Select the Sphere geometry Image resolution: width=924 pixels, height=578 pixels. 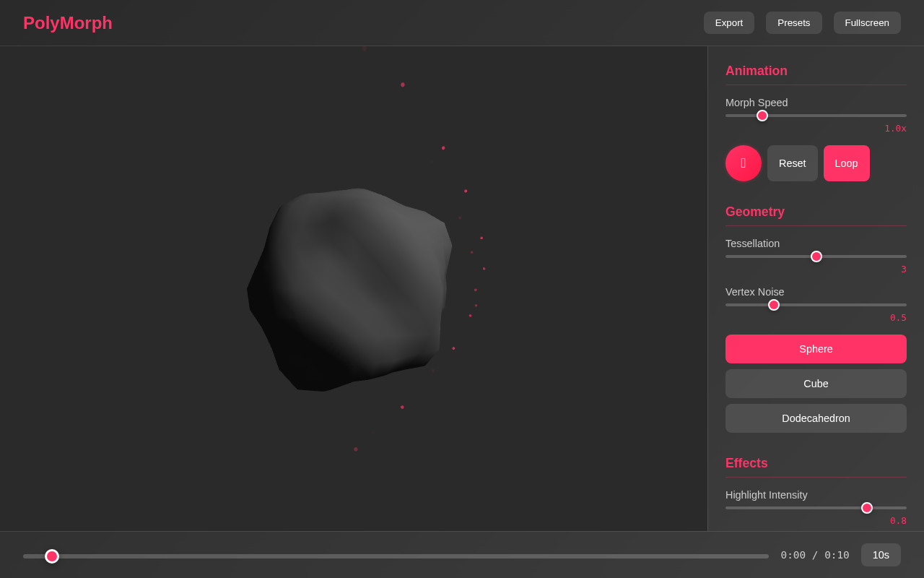tap(816, 349)
